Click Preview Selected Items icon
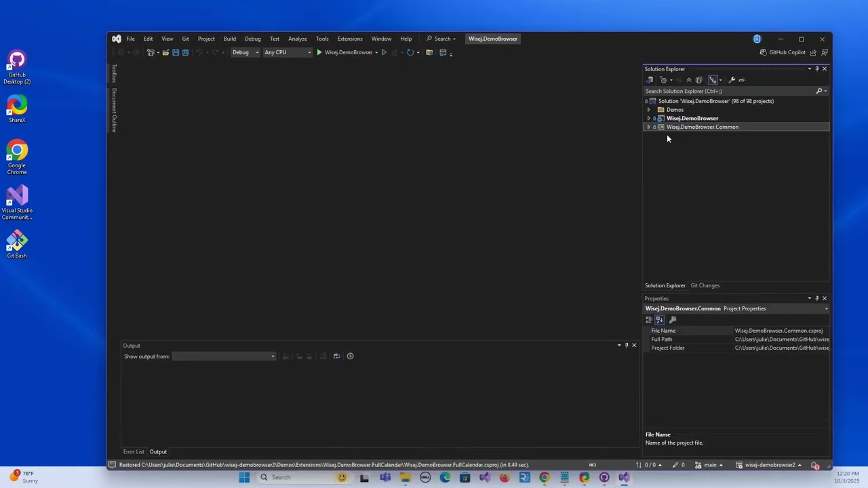The image size is (868, 488). (x=742, y=80)
